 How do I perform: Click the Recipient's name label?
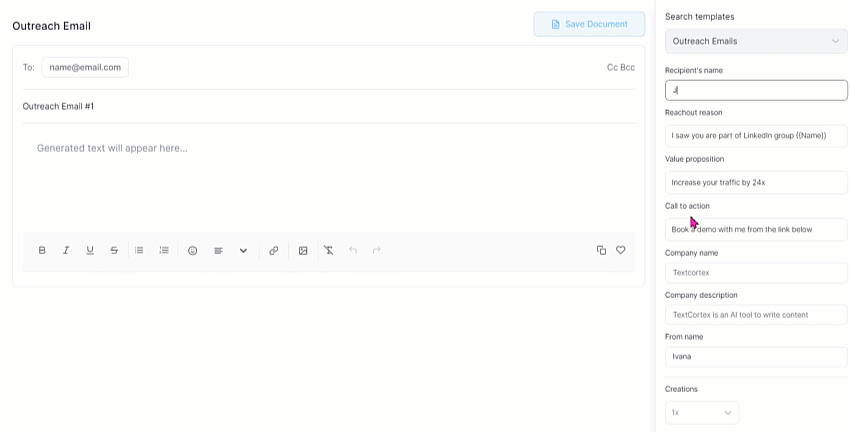coord(694,70)
